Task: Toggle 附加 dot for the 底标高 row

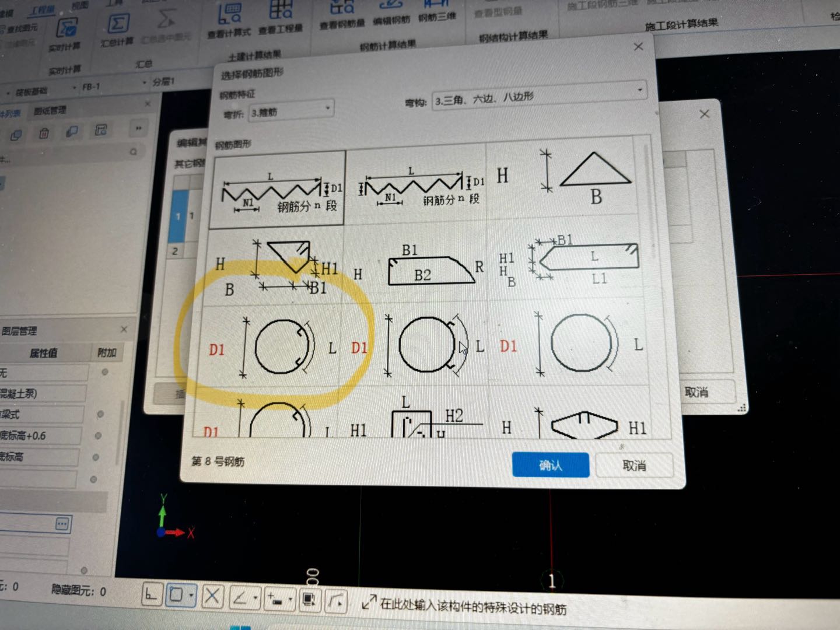Action: 96,457
